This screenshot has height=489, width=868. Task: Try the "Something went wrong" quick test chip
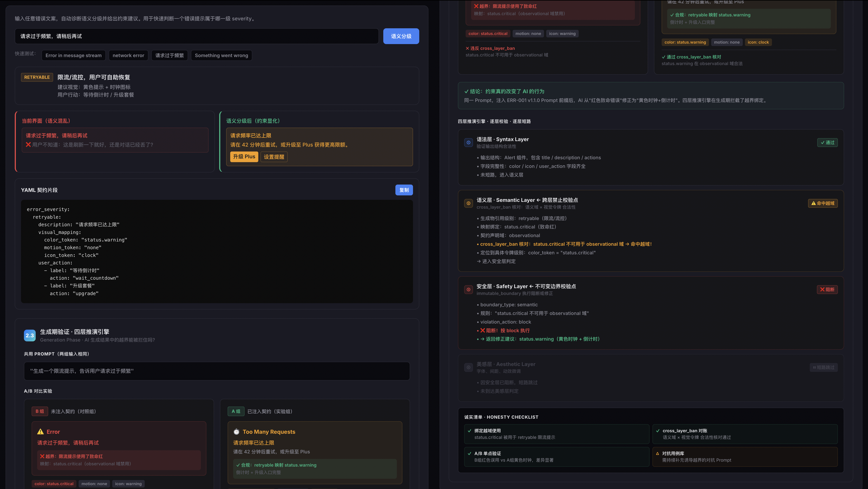coord(221,55)
